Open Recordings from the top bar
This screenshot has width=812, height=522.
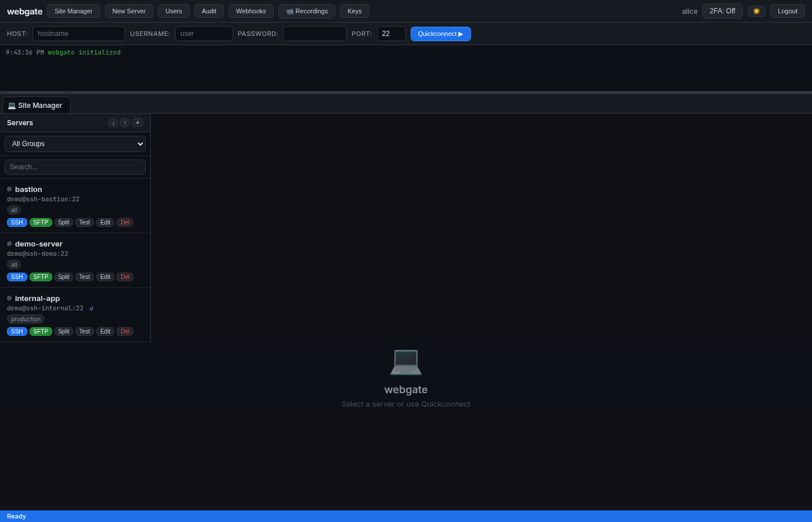(x=307, y=11)
